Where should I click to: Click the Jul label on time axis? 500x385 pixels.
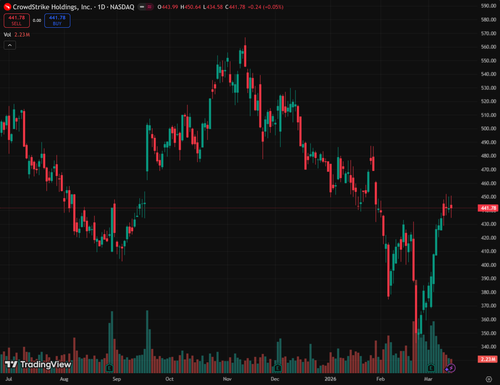pyautogui.click(x=9, y=379)
